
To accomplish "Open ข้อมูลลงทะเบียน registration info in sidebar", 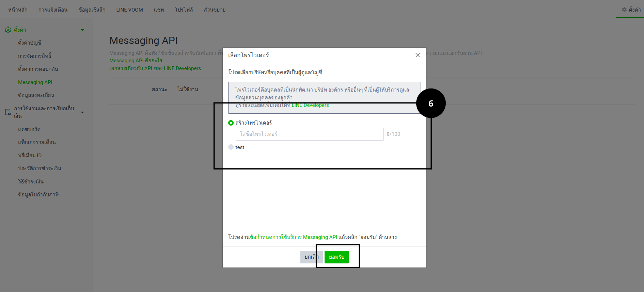I will [x=36, y=95].
